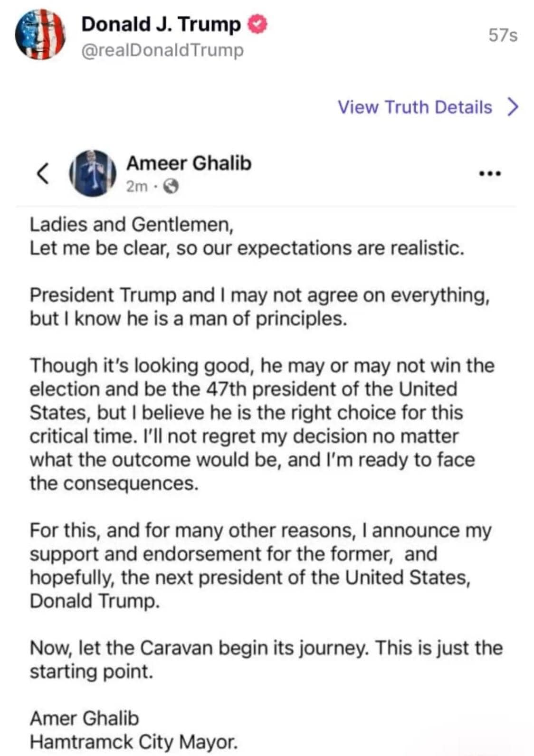Click the 57s post timestamp
The height and width of the screenshot is (756, 534).
503,35
